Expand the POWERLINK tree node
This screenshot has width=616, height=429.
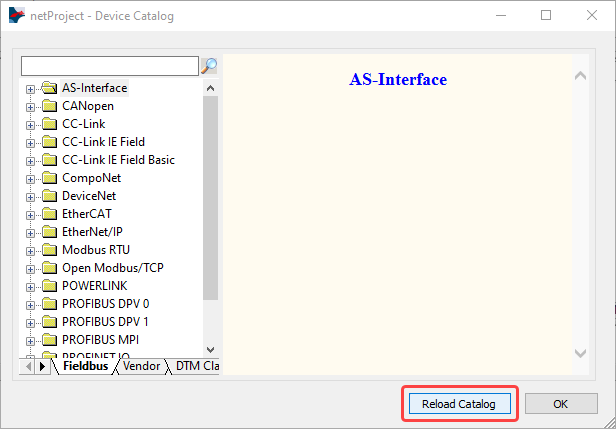[30, 287]
